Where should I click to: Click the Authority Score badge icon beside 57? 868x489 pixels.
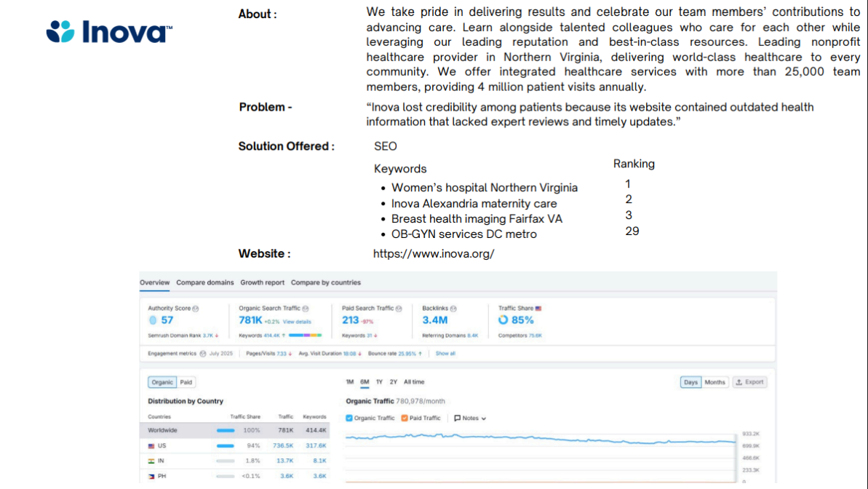pos(153,320)
